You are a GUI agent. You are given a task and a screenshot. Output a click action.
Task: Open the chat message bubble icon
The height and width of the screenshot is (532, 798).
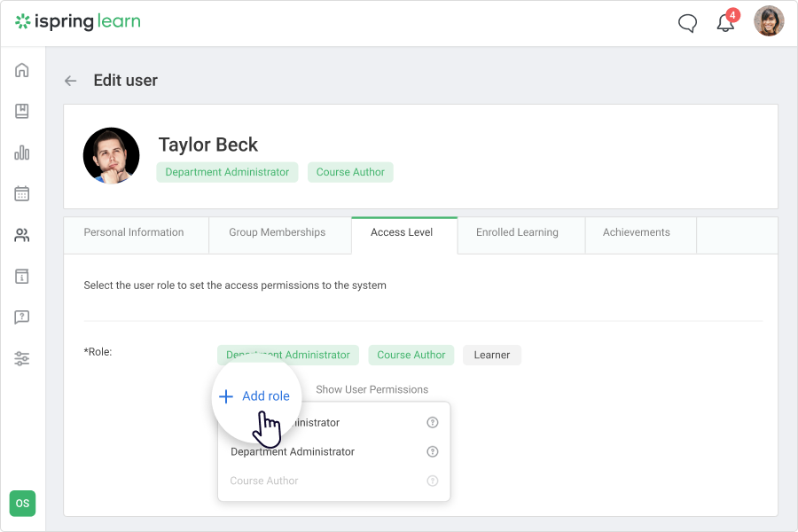pos(687,24)
